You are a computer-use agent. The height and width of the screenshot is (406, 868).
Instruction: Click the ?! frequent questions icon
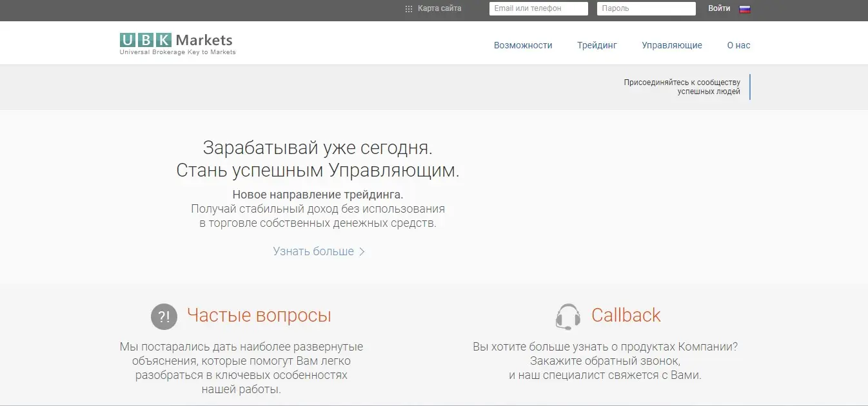(x=164, y=316)
